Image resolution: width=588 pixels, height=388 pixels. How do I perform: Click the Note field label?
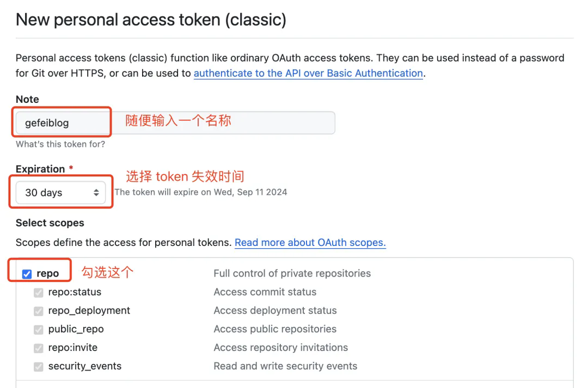pos(27,100)
